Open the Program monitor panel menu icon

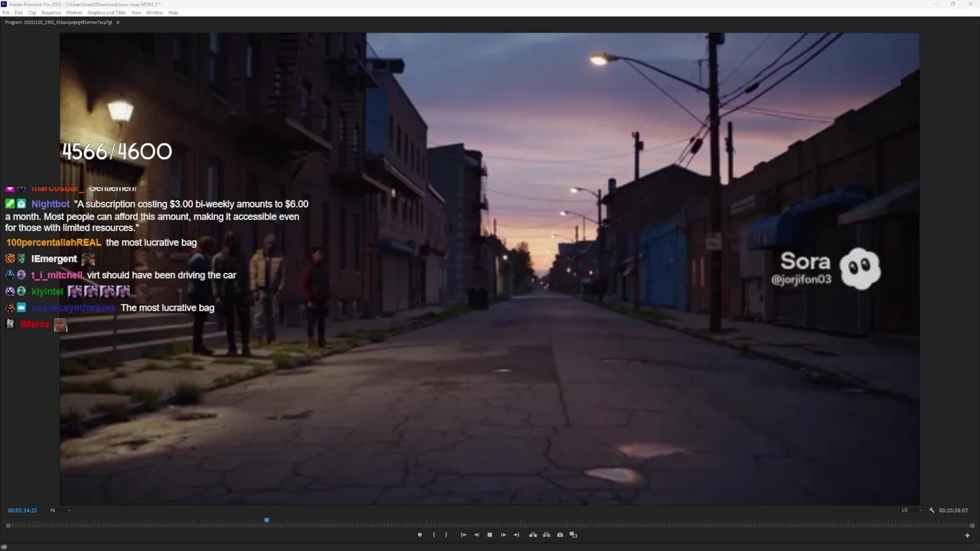pos(118,22)
